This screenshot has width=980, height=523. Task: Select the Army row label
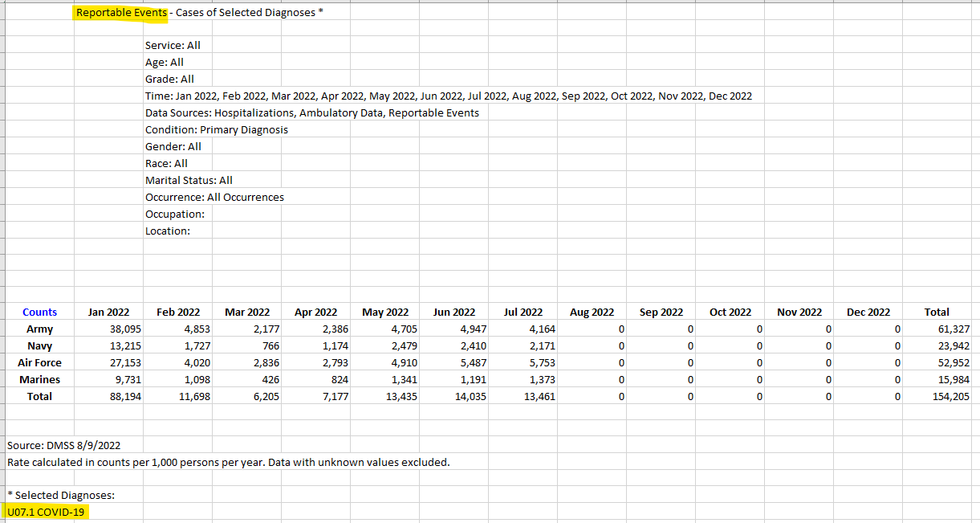(x=39, y=329)
